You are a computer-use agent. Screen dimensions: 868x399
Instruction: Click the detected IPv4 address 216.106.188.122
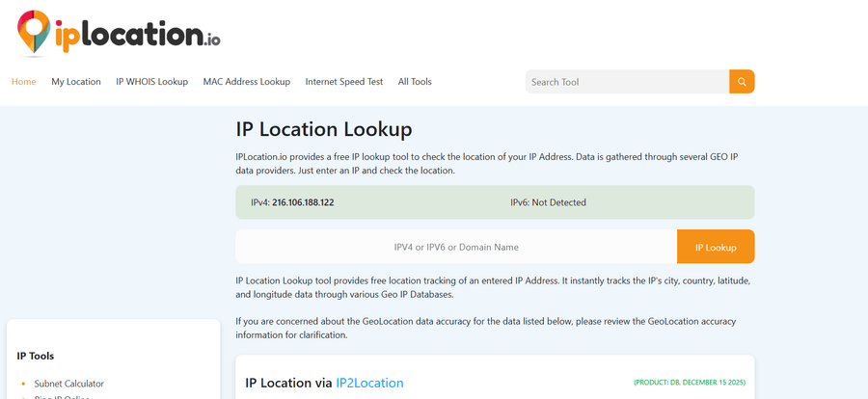tap(303, 202)
